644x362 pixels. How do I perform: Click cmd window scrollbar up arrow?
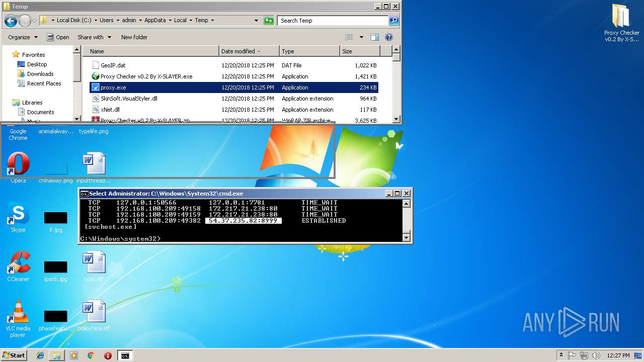coord(407,204)
